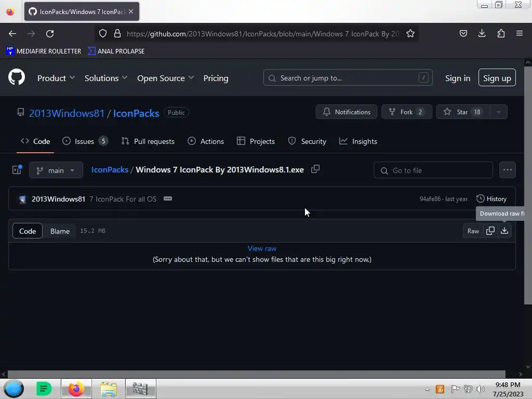Open the Projects tab

[256, 141]
